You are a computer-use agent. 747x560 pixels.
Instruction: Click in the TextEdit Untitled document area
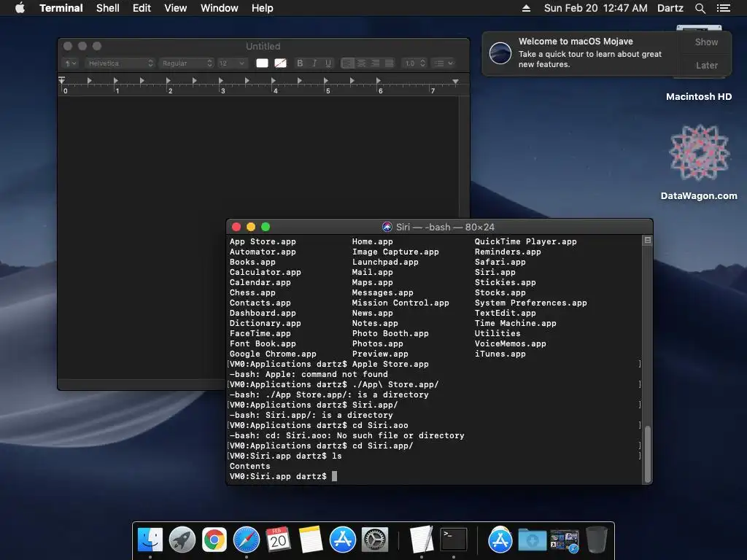[258, 157]
